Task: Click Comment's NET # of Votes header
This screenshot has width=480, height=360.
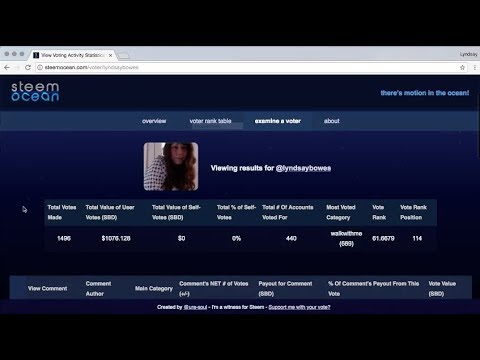Action: (x=214, y=289)
